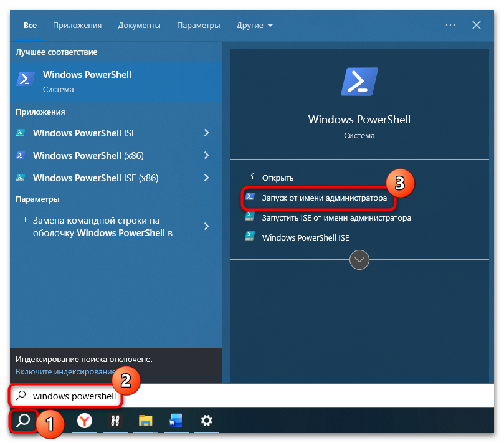Choose 'Запустить ISE от имени администратора'

(x=336, y=218)
